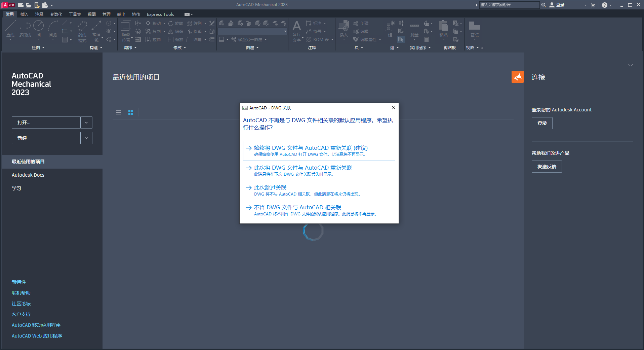Select 不将 DWG 文件与 AutoCAD 相关联
Screen dimensions: 644x350
click(297, 207)
